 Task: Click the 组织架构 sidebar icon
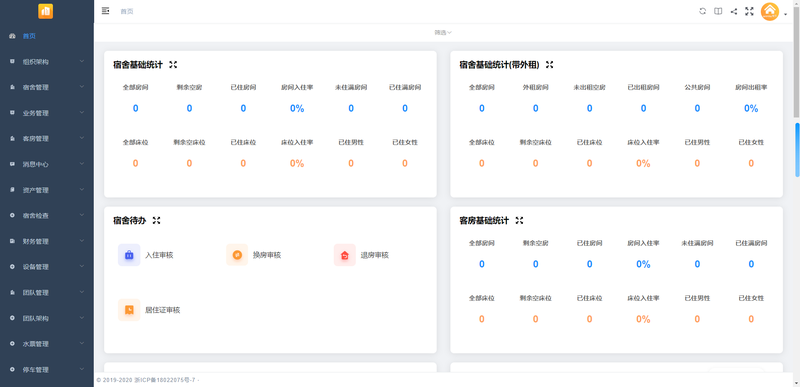point(12,62)
